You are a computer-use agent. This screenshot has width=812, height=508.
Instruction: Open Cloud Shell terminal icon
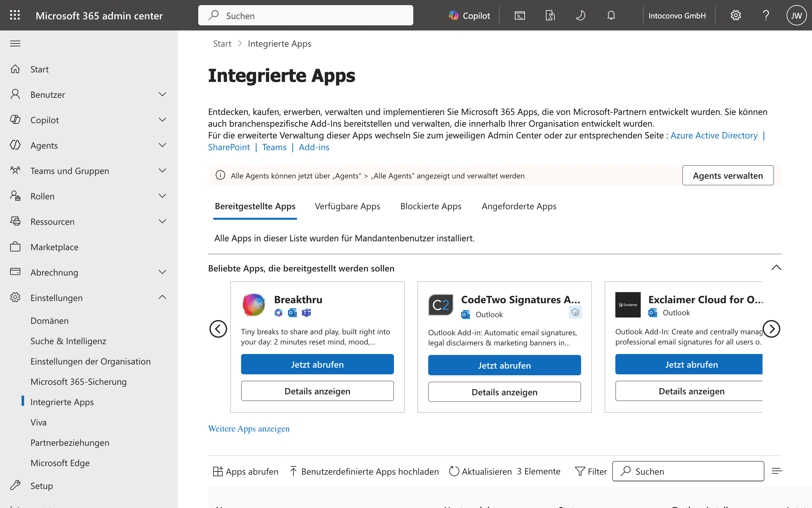coord(520,16)
